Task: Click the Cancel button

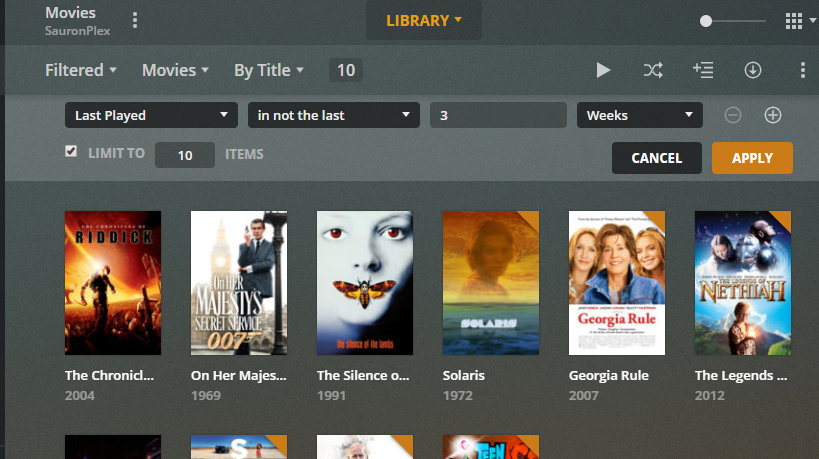Action: (x=657, y=158)
